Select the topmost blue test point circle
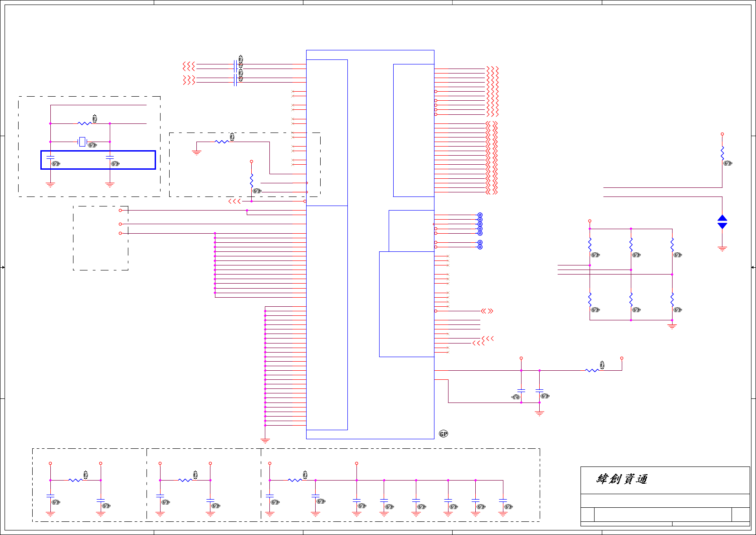Viewport: 756px width, 535px height. pos(480,215)
